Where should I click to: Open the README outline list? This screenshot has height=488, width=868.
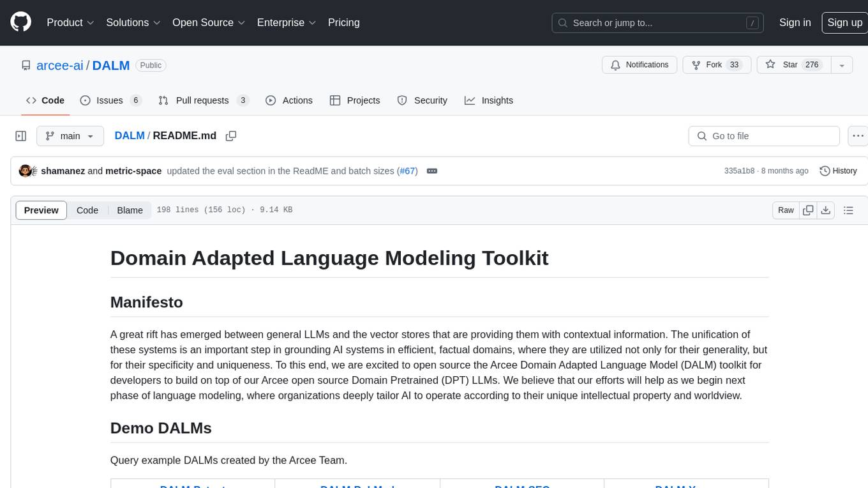pos(848,210)
